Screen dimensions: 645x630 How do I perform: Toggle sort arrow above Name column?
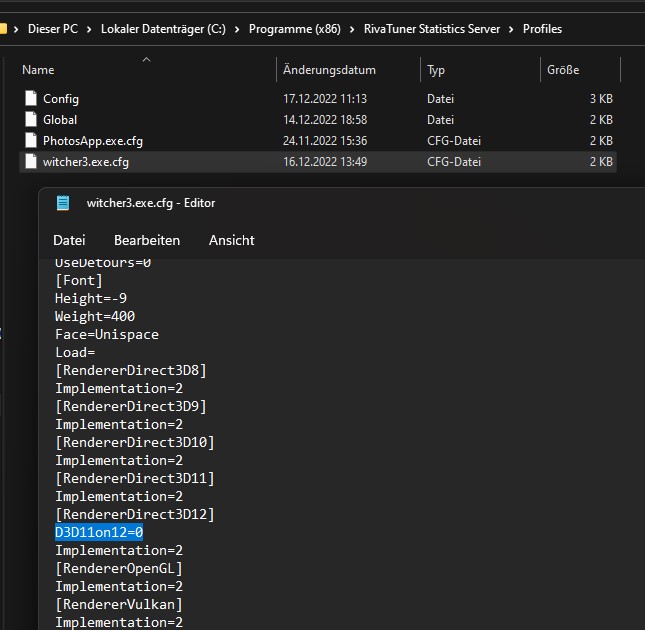click(x=146, y=60)
